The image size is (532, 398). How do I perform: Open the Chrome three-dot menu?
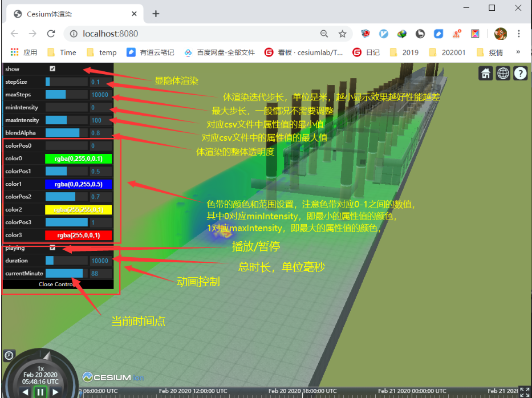pos(519,34)
